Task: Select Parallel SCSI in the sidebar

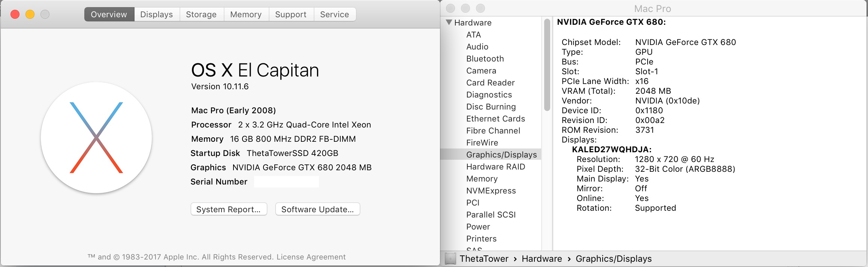Action: [x=491, y=214]
